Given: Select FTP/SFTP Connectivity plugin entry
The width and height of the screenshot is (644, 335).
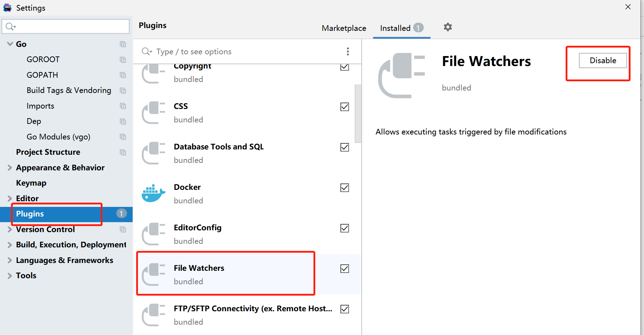Looking at the screenshot, I should [x=247, y=315].
